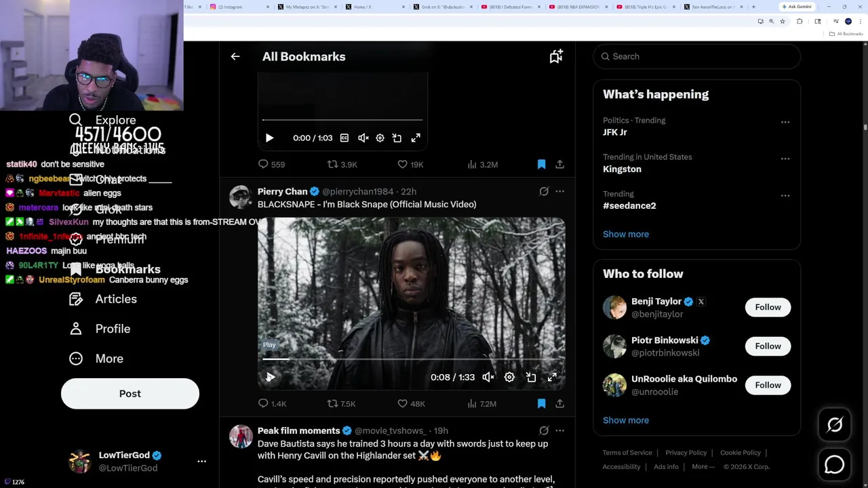Click the add bookmark folder icon

coord(556,57)
